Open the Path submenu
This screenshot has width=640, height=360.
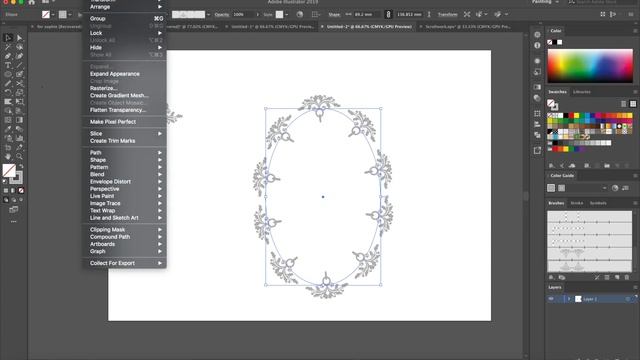tap(124, 153)
